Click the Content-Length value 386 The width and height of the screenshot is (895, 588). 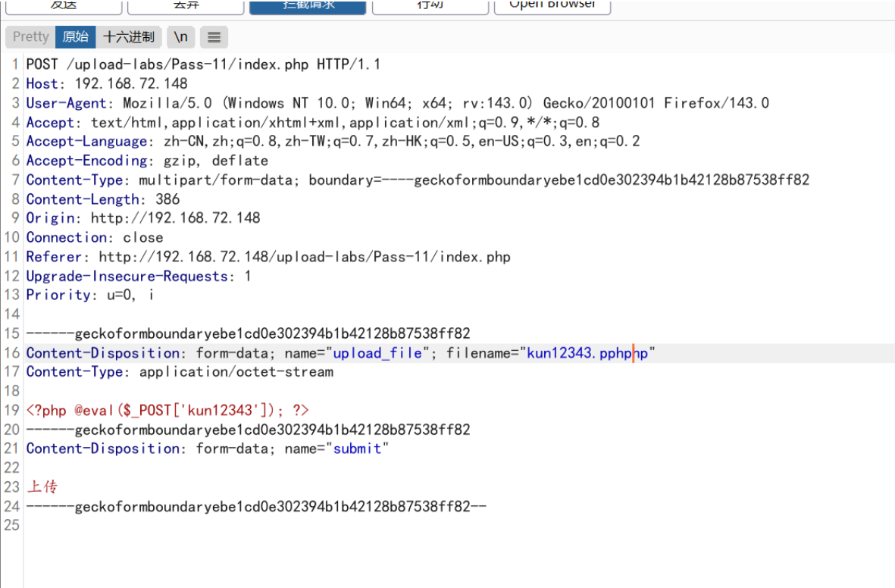[167, 199]
